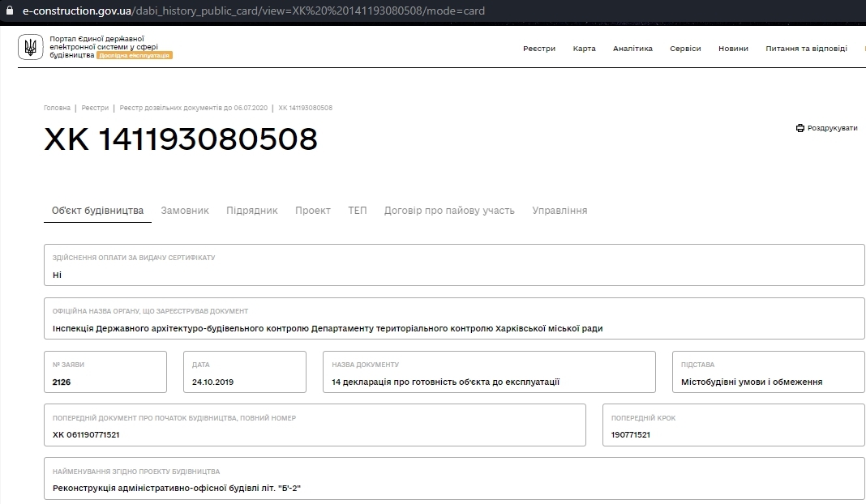Go to Головна breadcrumb link
Image resolution: width=866 pixels, height=504 pixels.
58,108
